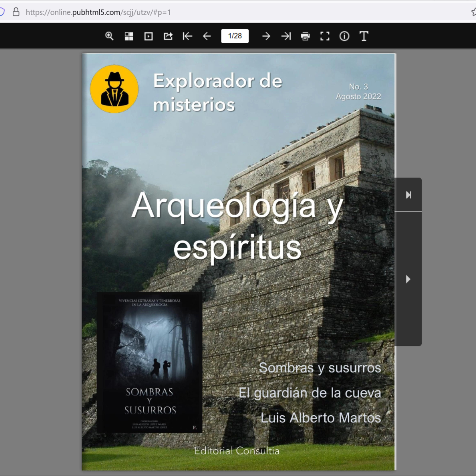Screen dimensions: 476x476
Task: Open the thumbnails grid view
Action: (129, 36)
